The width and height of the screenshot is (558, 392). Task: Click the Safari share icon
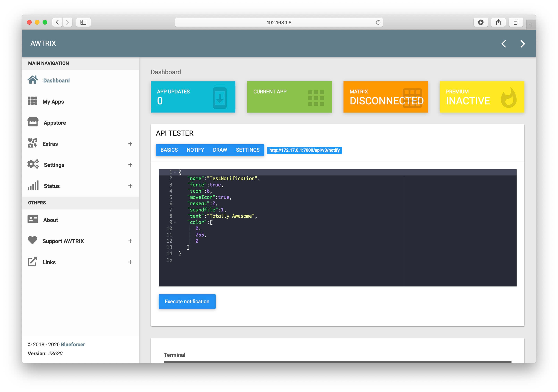click(x=498, y=22)
